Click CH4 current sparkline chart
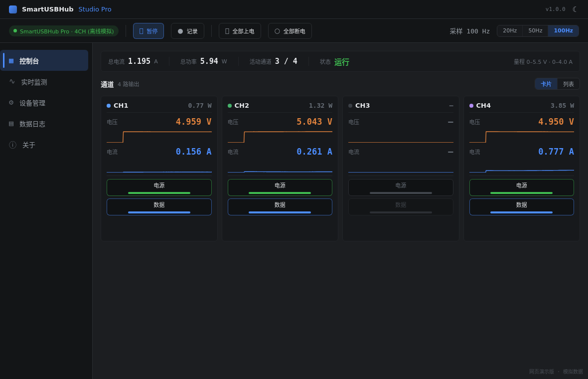 (522, 167)
